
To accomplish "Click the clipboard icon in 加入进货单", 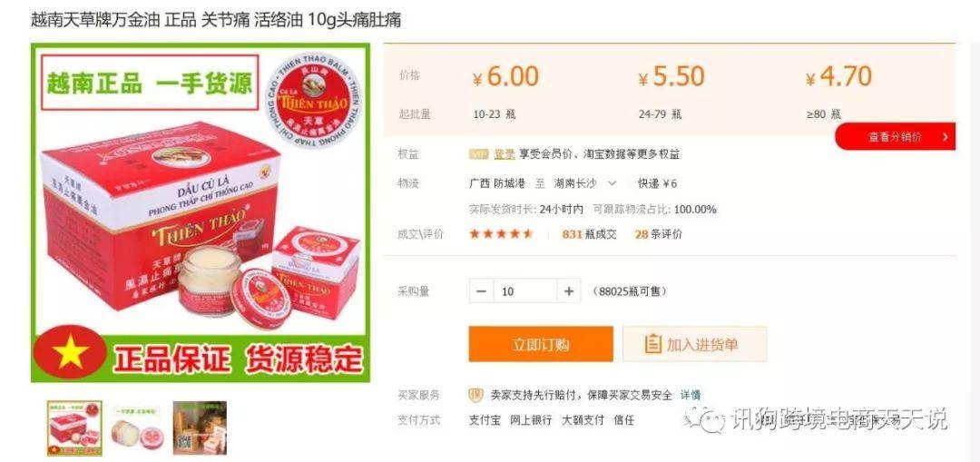I will click(652, 345).
